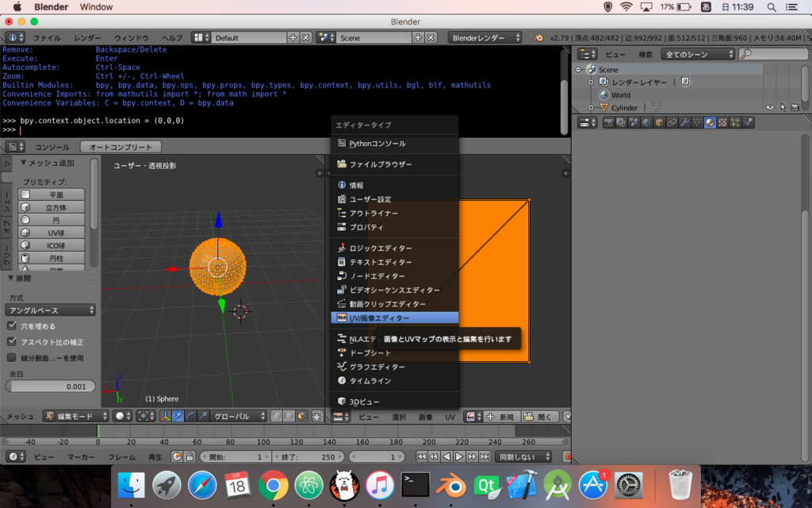The width and height of the screenshot is (812, 508).
Task: Open the Modifiers properties tab (wrench icon)
Action: click(684, 122)
